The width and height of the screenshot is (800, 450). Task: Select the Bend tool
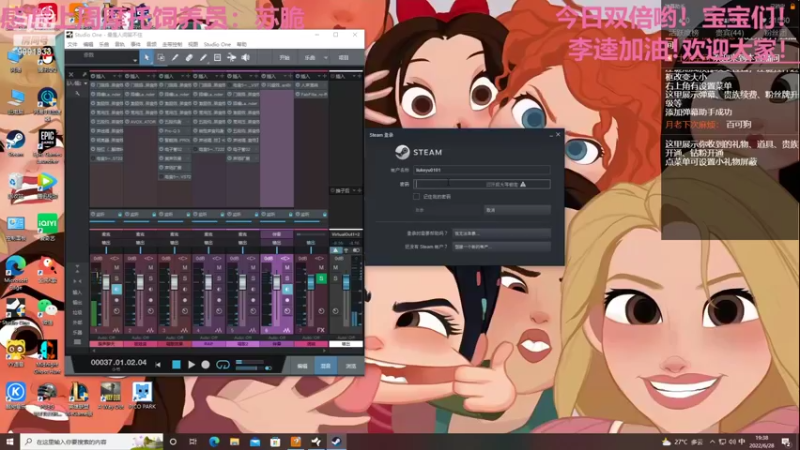tap(231, 58)
